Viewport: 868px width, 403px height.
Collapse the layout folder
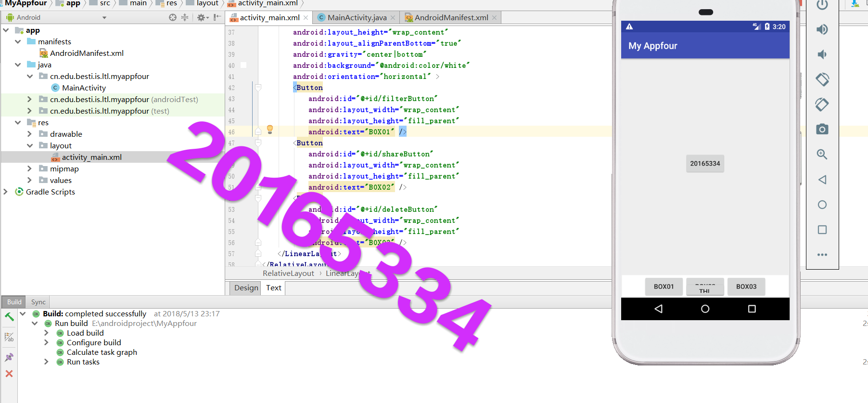pos(29,145)
